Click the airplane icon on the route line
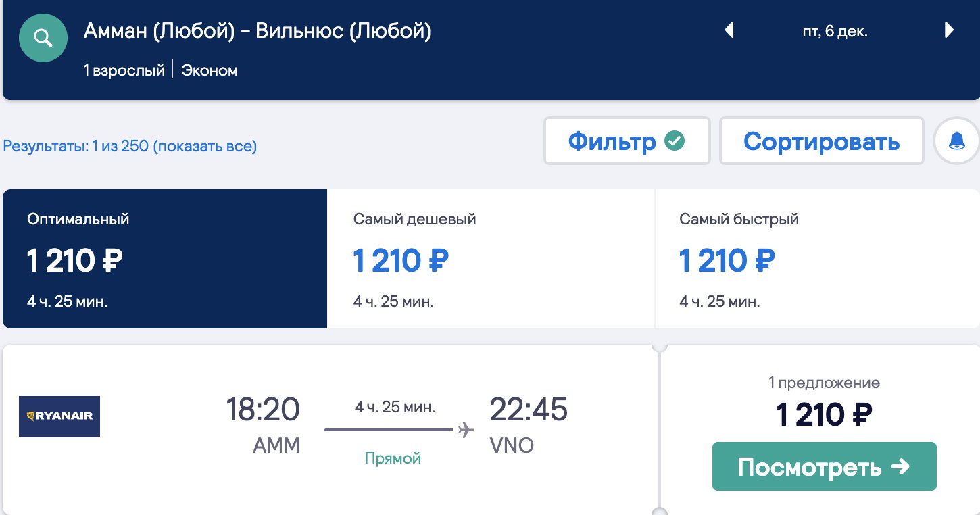 [x=465, y=430]
